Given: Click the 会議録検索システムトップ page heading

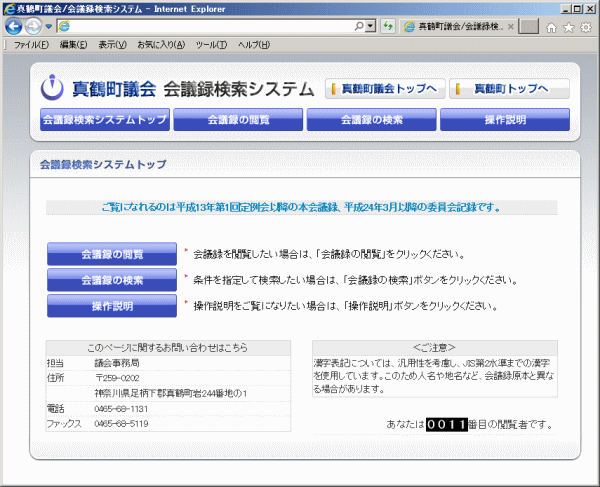Looking at the screenshot, I should point(103,165).
